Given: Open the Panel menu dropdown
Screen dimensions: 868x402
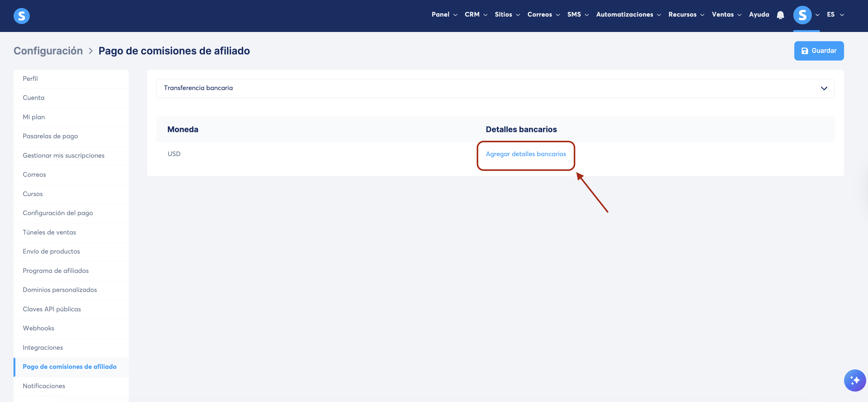Looking at the screenshot, I should click(x=444, y=14).
